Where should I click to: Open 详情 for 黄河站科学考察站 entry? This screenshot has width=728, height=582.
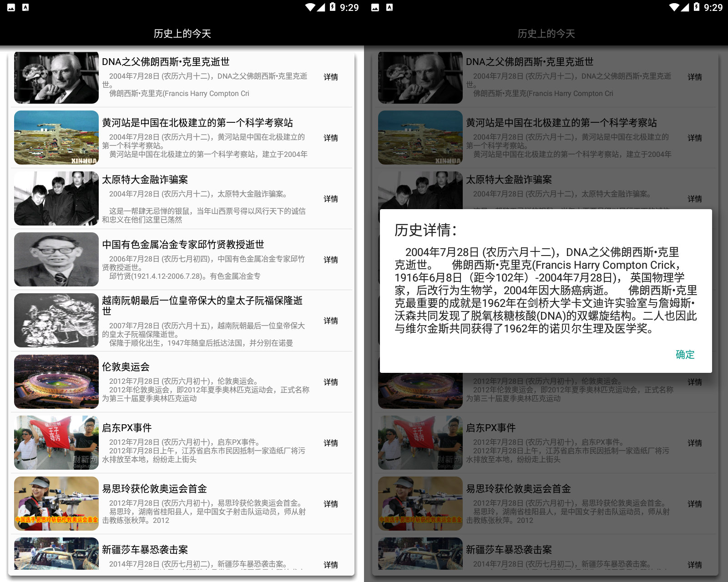coord(330,138)
